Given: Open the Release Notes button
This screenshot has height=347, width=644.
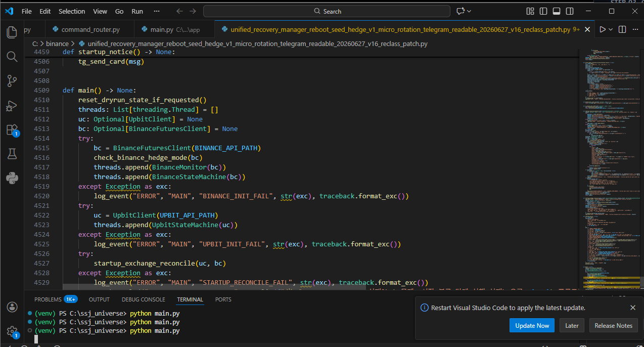Looking at the screenshot, I should click(x=613, y=325).
